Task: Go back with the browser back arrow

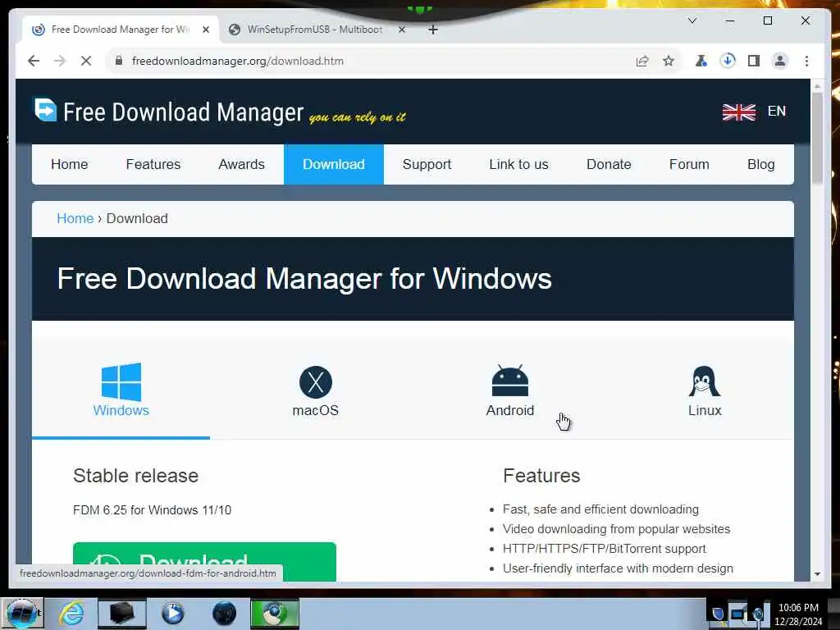Action: [34, 61]
